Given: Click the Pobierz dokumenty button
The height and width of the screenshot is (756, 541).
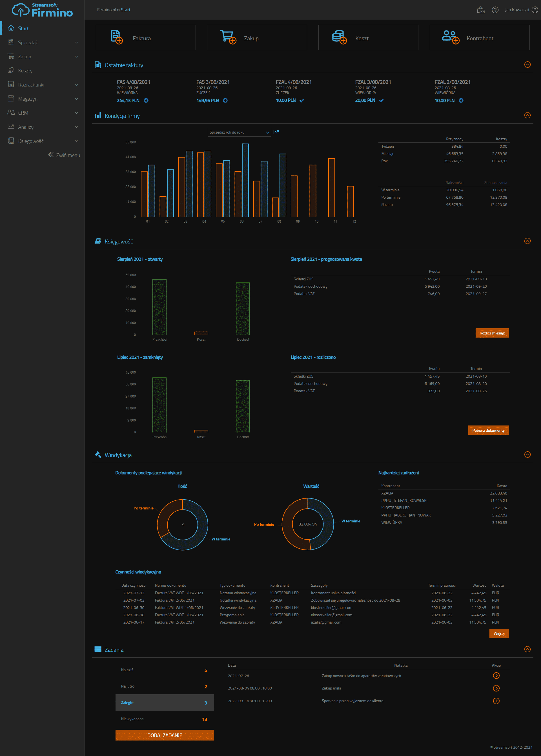Looking at the screenshot, I should (488, 430).
